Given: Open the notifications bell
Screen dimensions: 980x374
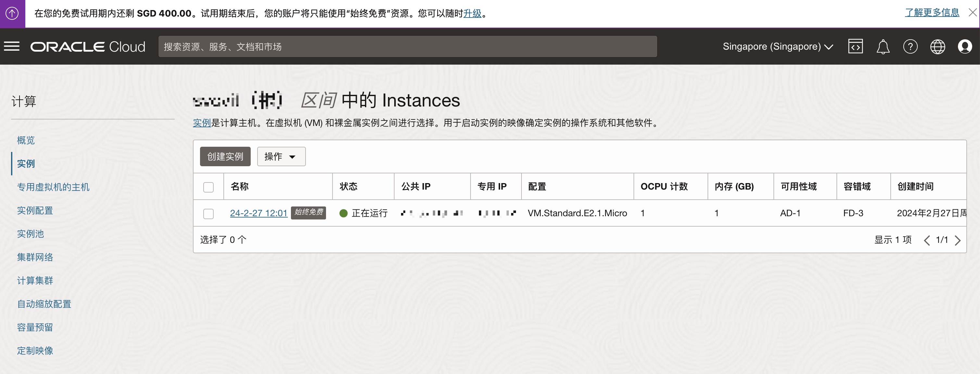Looking at the screenshot, I should [883, 46].
